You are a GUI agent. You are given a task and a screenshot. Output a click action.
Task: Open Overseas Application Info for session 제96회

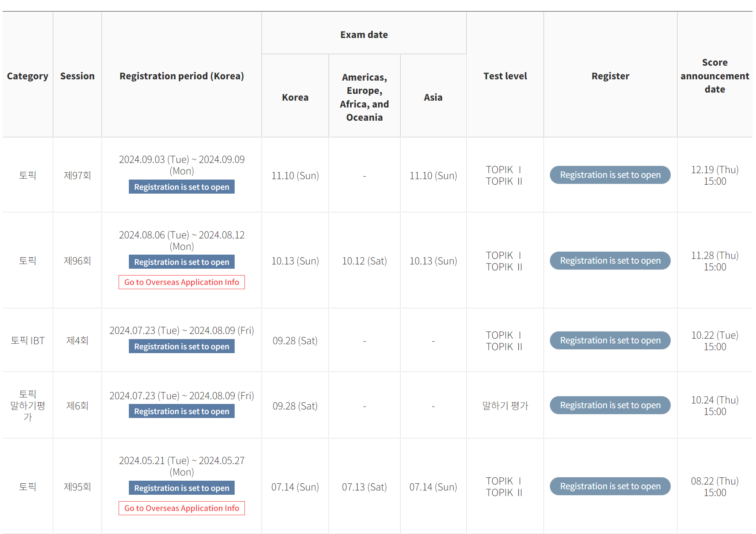[x=181, y=282]
